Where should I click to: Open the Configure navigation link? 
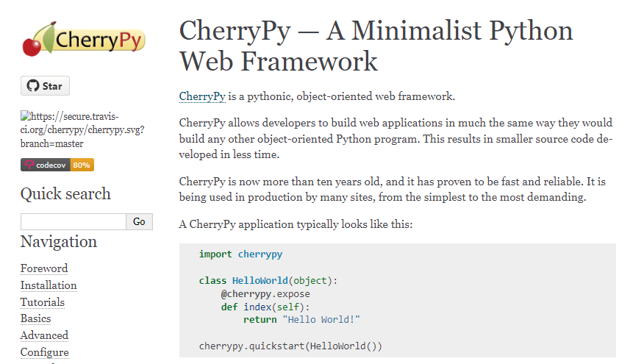[x=44, y=352]
